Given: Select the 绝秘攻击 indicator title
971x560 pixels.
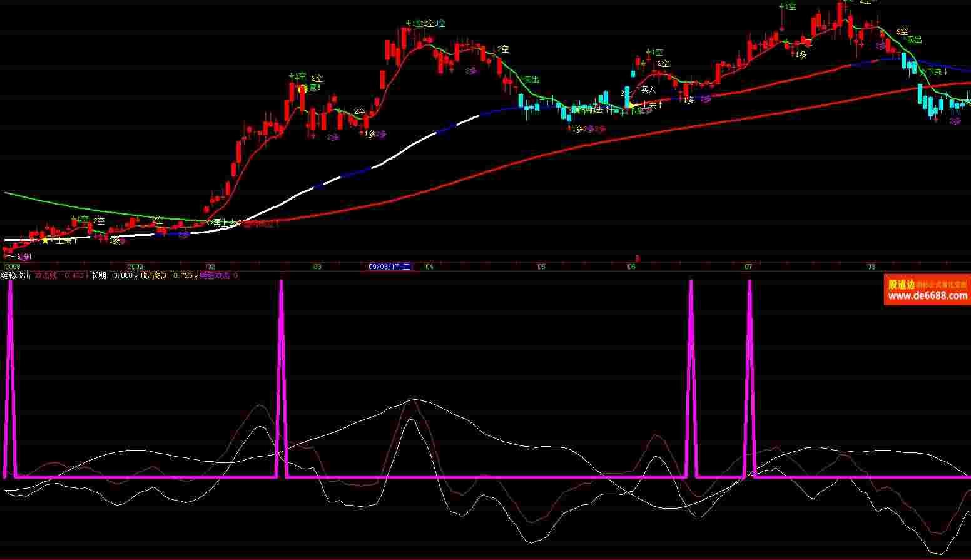Looking at the screenshot, I should pos(16,275).
